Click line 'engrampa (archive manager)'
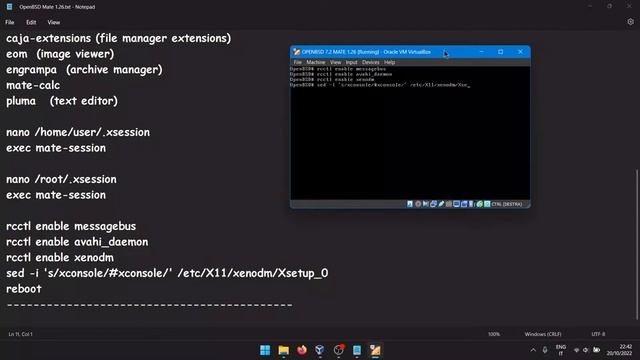Viewport: 640px width, 360px height. pos(84,70)
